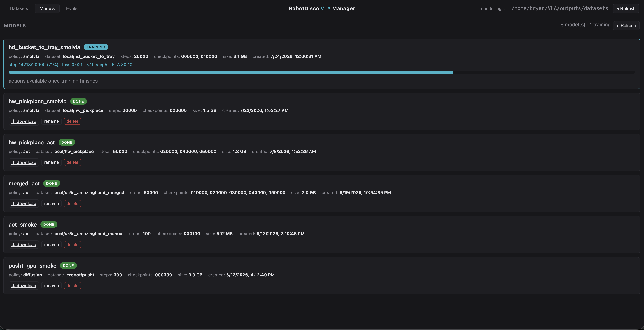644x330 pixels.
Task: Click the MODELS section heading
Action: [15, 25]
